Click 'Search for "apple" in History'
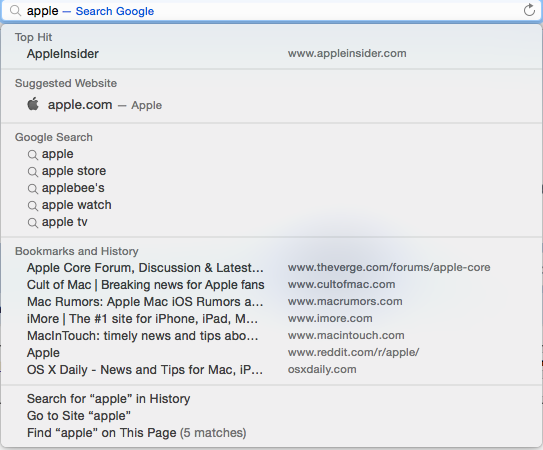Viewport: 543px width, 450px height. 272,399
